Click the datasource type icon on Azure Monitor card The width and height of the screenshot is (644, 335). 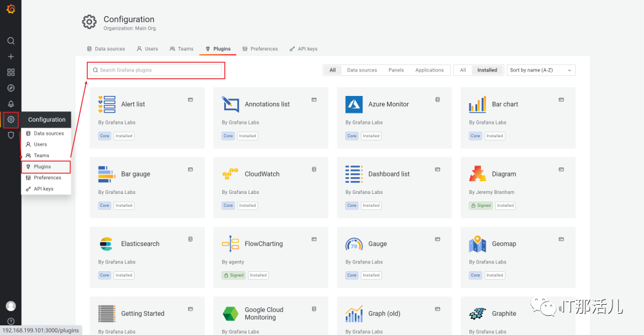[x=438, y=99]
